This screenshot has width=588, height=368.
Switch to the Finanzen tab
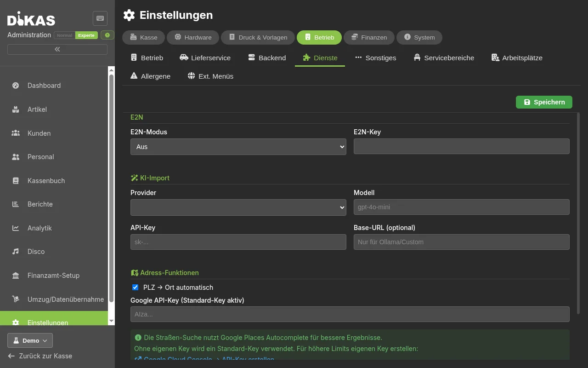[x=369, y=37]
